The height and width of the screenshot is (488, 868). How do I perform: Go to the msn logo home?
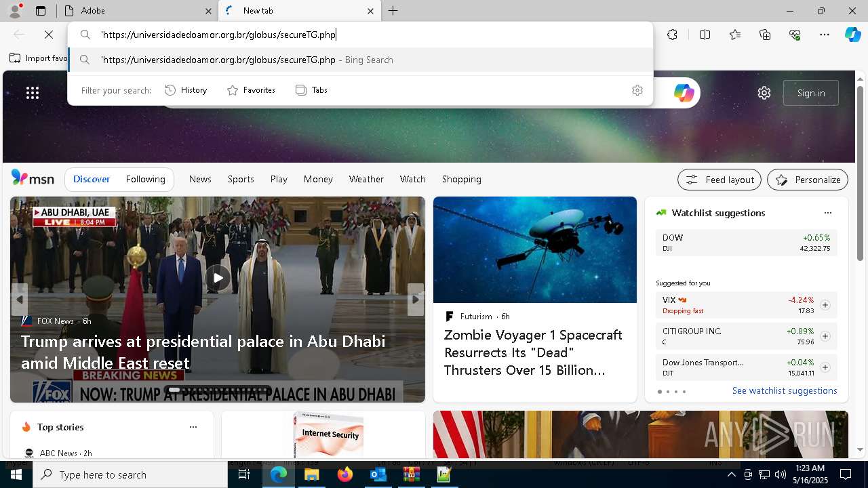tap(33, 178)
